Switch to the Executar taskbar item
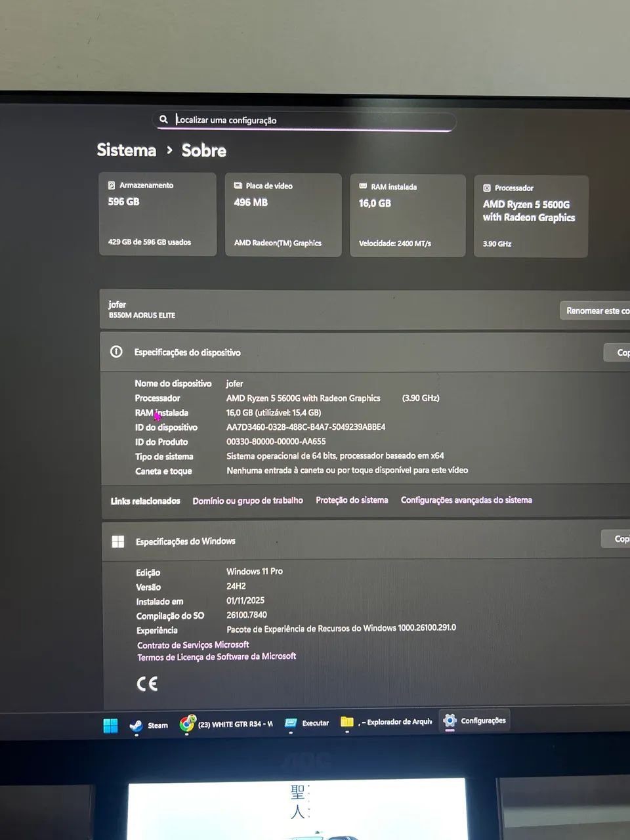Viewport: 630px width, 840px height. (x=306, y=723)
